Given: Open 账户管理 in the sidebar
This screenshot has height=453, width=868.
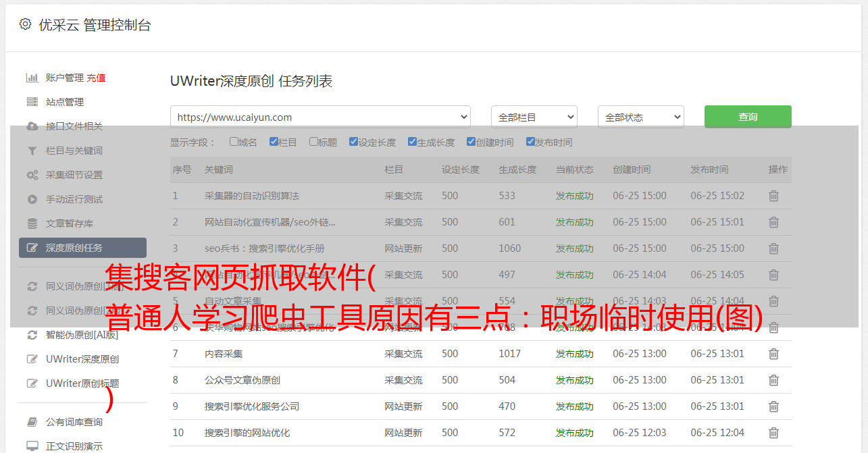Looking at the screenshot, I should 65,78.
